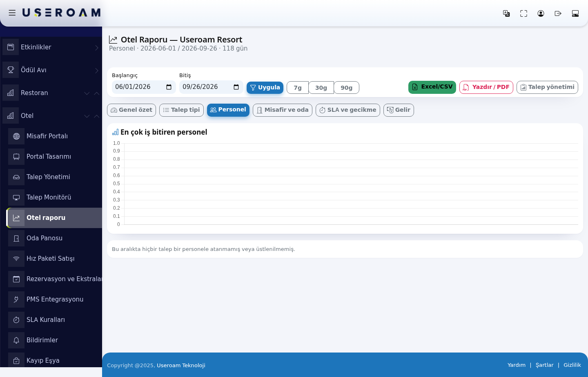
Task: Click the Kayıp Eşya icon
Action: [x=16, y=361]
